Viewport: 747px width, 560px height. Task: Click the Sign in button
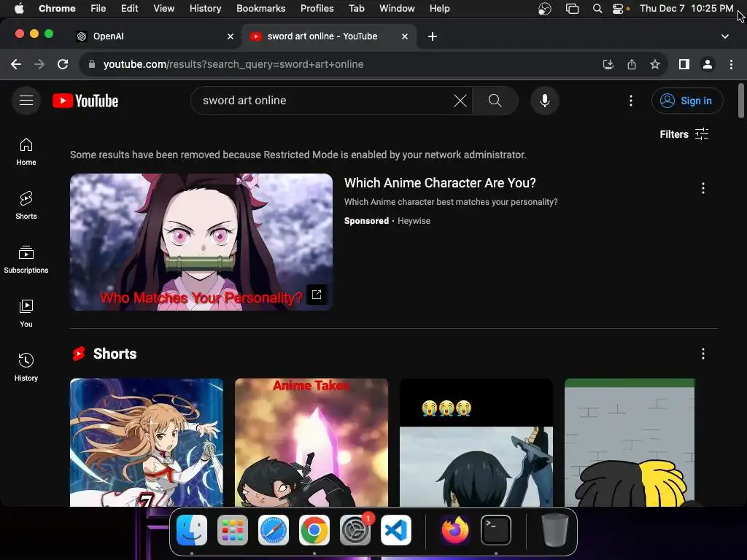(687, 101)
